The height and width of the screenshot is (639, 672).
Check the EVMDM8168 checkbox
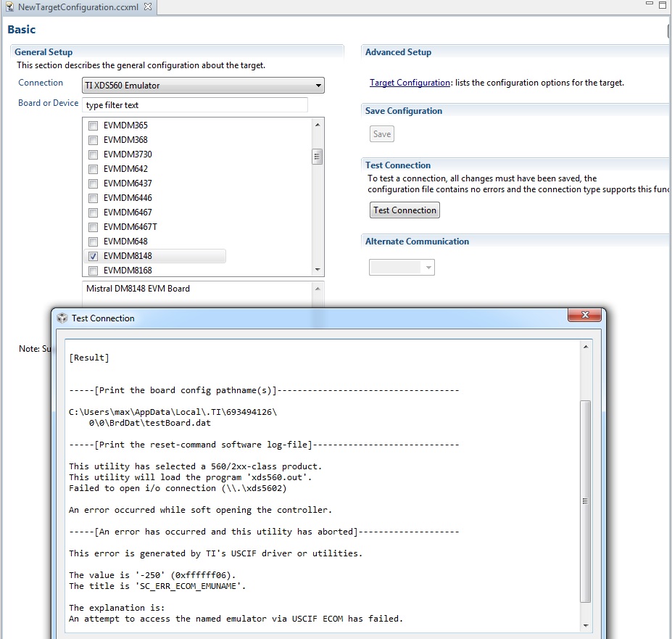point(93,271)
